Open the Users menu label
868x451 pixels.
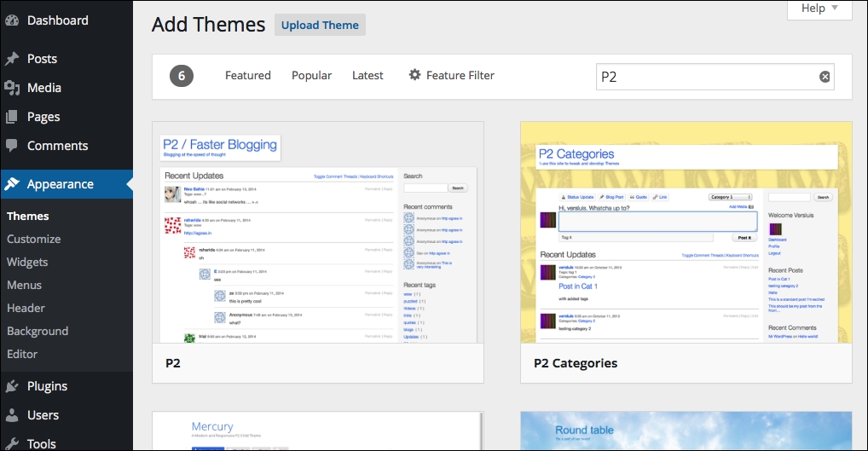click(43, 415)
